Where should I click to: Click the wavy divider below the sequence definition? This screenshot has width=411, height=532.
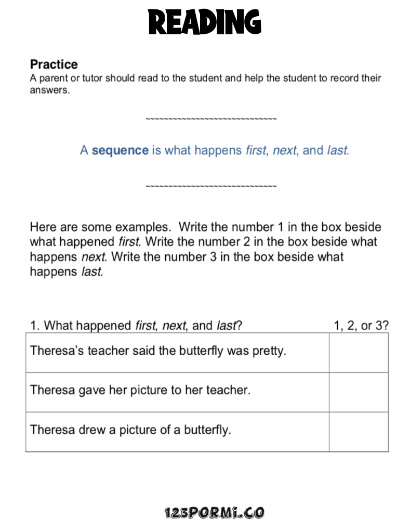[211, 186]
